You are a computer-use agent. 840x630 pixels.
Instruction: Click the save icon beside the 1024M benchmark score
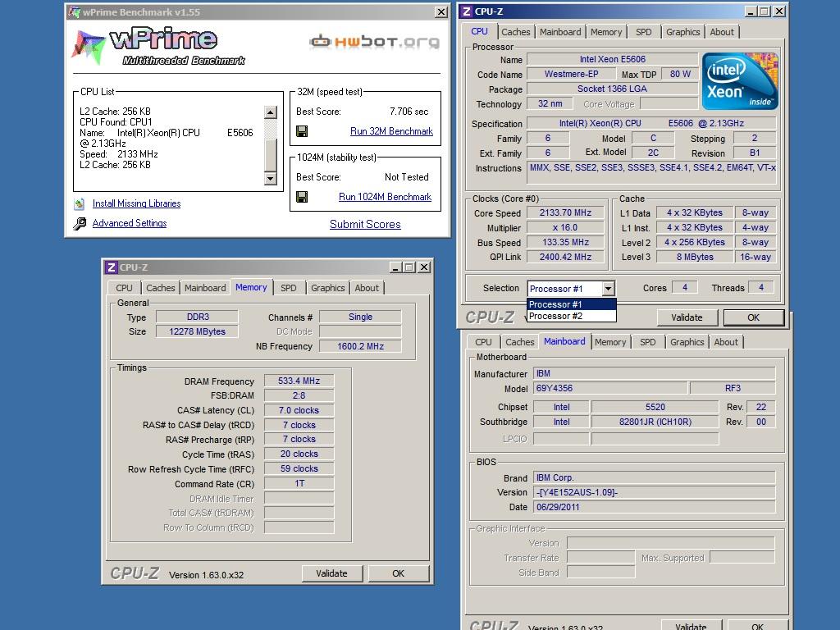pyautogui.click(x=302, y=197)
